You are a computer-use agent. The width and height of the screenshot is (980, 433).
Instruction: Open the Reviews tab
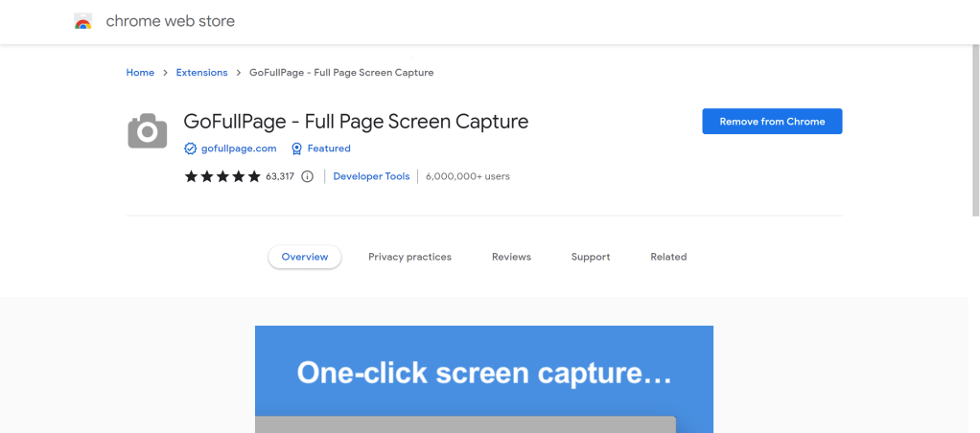(511, 257)
